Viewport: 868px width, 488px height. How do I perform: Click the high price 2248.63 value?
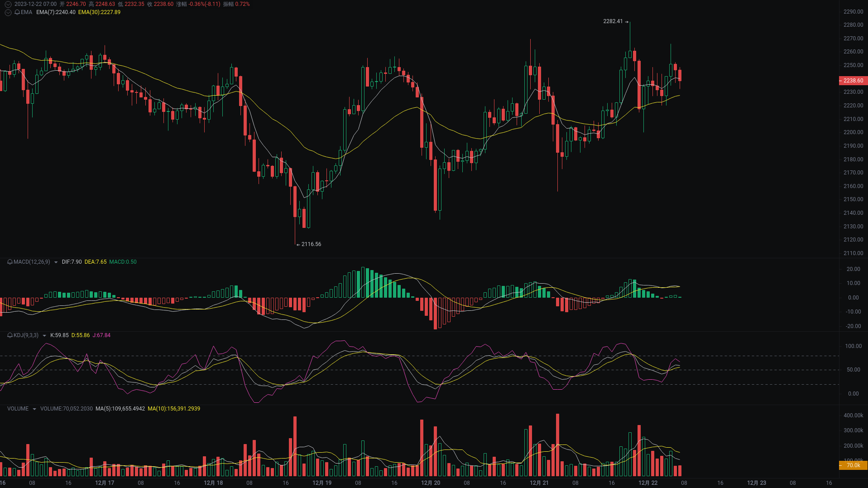click(105, 4)
